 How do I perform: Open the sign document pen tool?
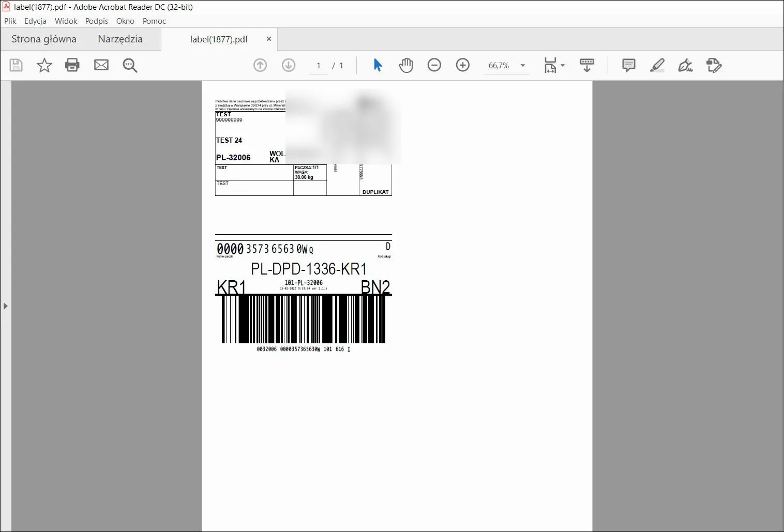coord(686,65)
